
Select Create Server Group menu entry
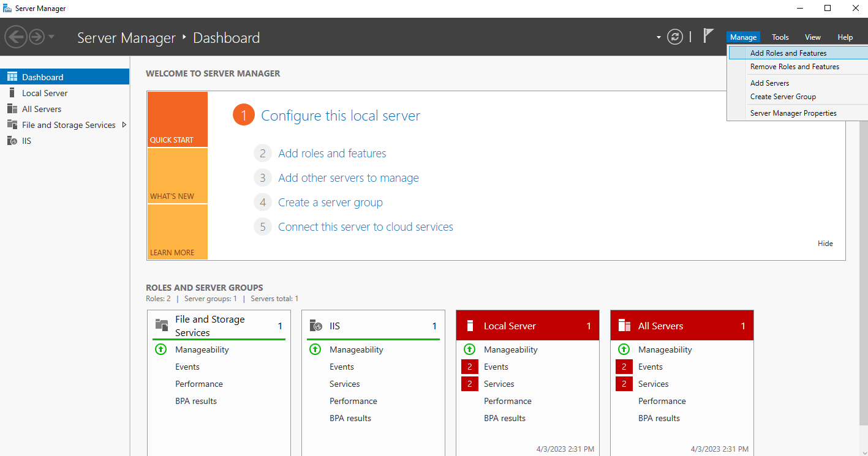point(798,97)
